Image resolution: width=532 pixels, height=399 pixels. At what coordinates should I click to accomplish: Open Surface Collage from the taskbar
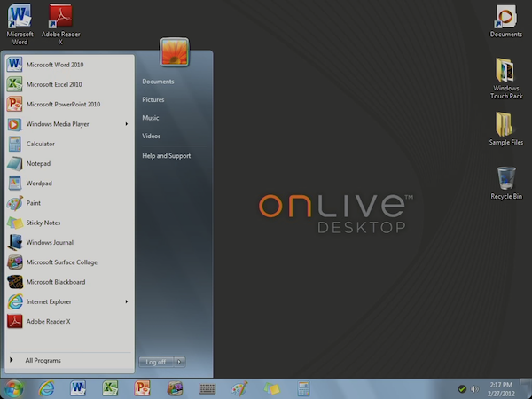(x=175, y=388)
